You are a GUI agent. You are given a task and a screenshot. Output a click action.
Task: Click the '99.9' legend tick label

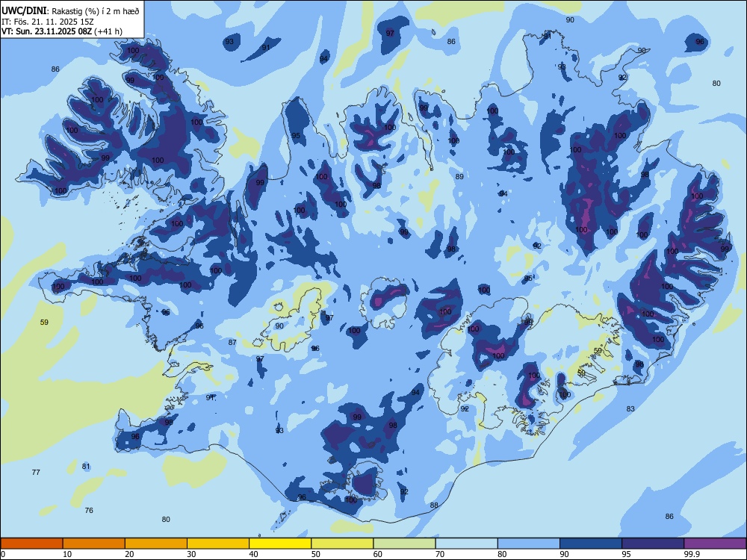pos(691,554)
